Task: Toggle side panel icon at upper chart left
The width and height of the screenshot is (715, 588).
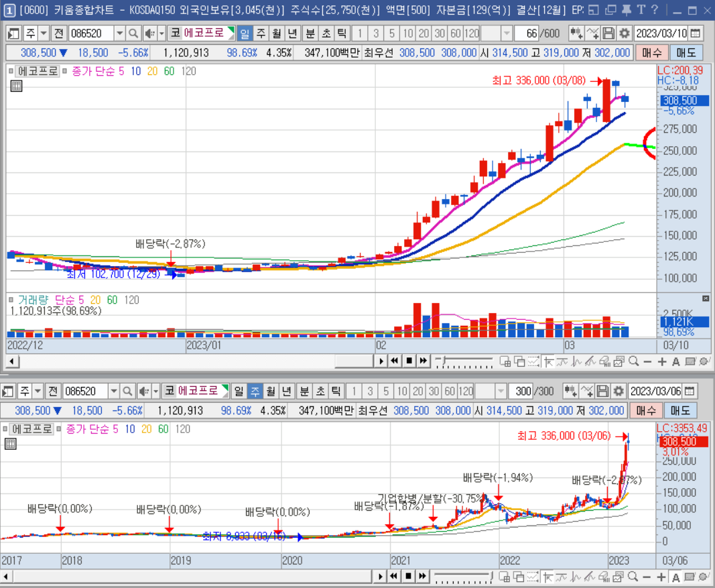Action: 13,34
